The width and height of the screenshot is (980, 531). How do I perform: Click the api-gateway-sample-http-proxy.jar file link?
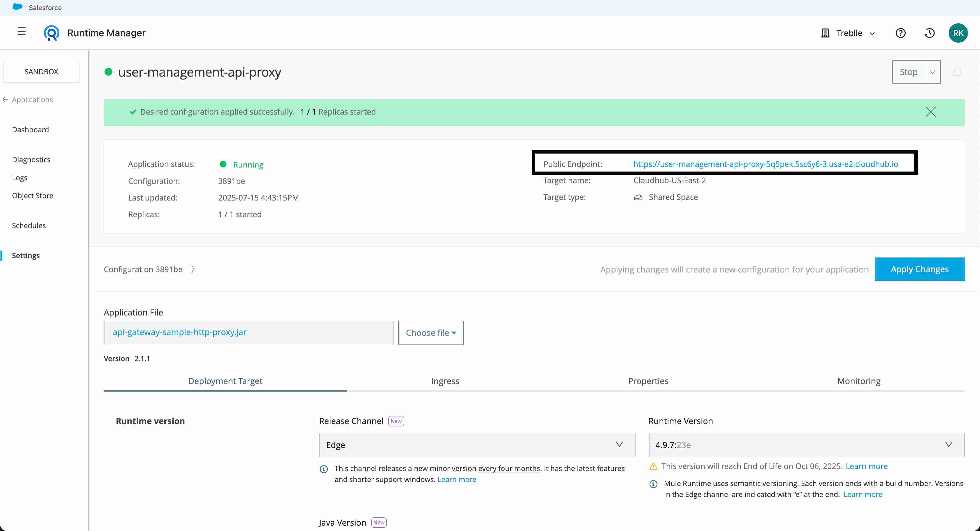pyautogui.click(x=180, y=332)
